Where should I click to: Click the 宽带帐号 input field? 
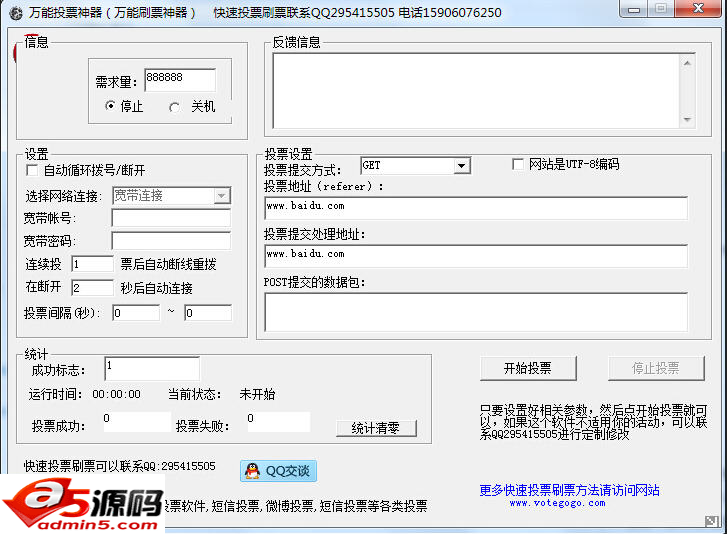171,218
